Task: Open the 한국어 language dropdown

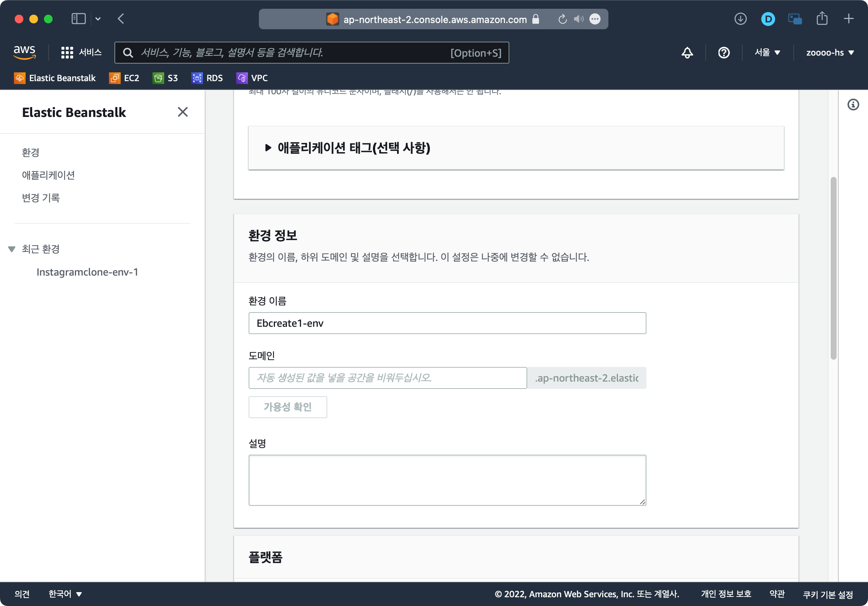Action: pyautogui.click(x=65, y=594)
